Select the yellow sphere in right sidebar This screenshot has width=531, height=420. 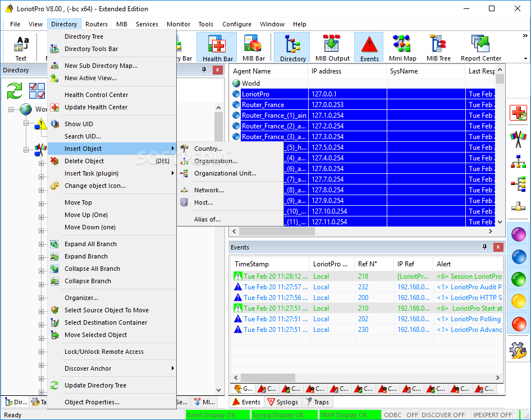click(519, 301)
